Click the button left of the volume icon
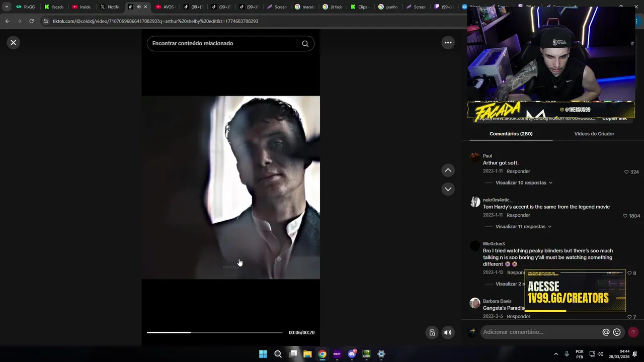 (432, 332)
